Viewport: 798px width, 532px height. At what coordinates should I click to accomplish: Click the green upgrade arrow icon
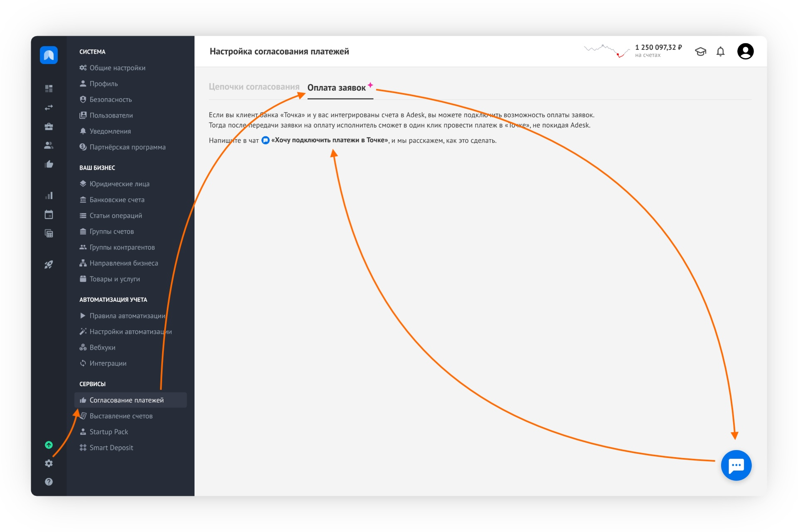[x=49, y=445]
